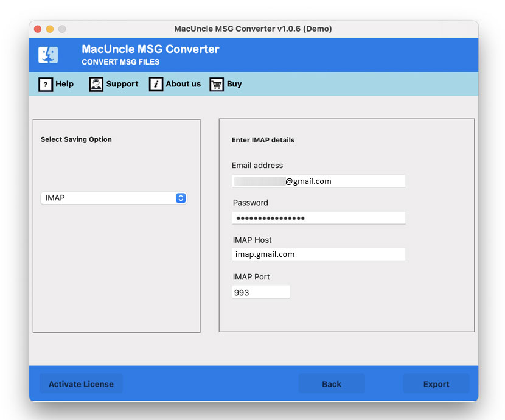Click the MacUncle MSG Converter logo icon

click(49, 54)
